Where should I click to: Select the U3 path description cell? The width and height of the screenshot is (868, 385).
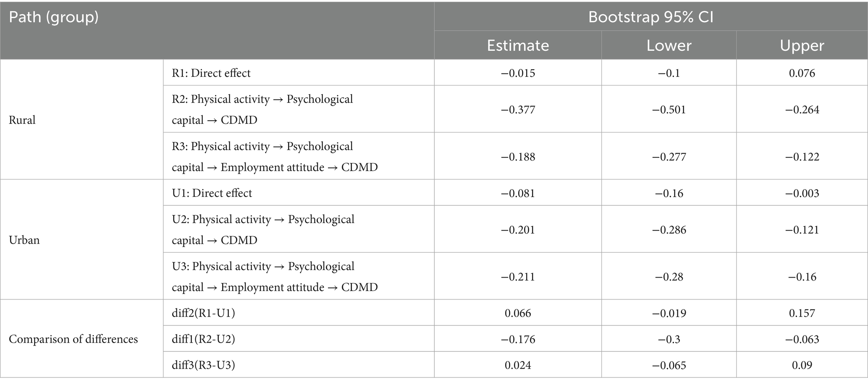275,276
